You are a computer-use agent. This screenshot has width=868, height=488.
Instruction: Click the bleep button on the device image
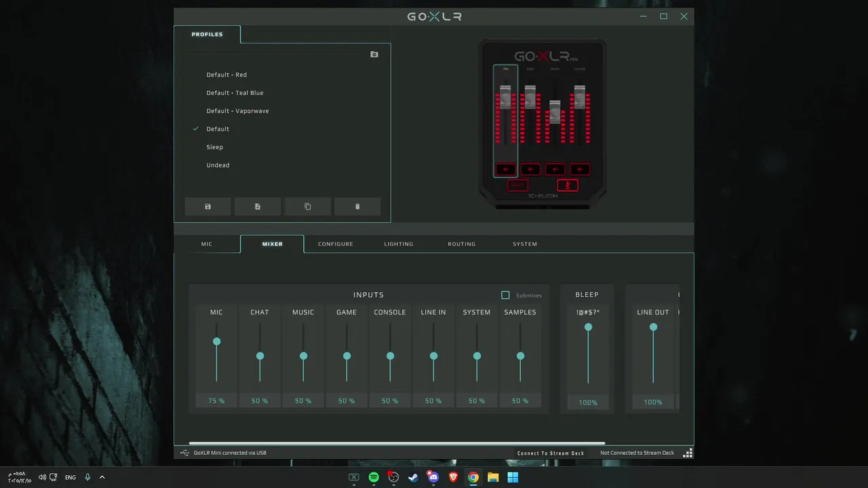tap(518, 185)
